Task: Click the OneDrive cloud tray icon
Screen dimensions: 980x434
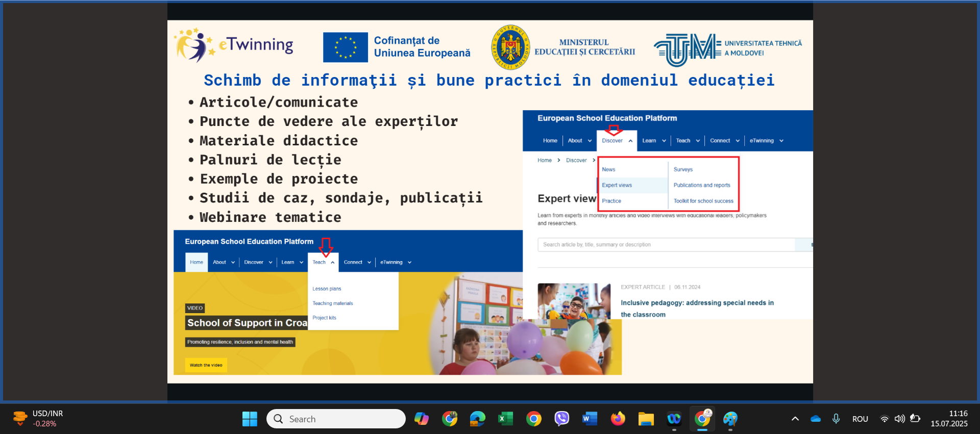Action: tap(815, 419)
